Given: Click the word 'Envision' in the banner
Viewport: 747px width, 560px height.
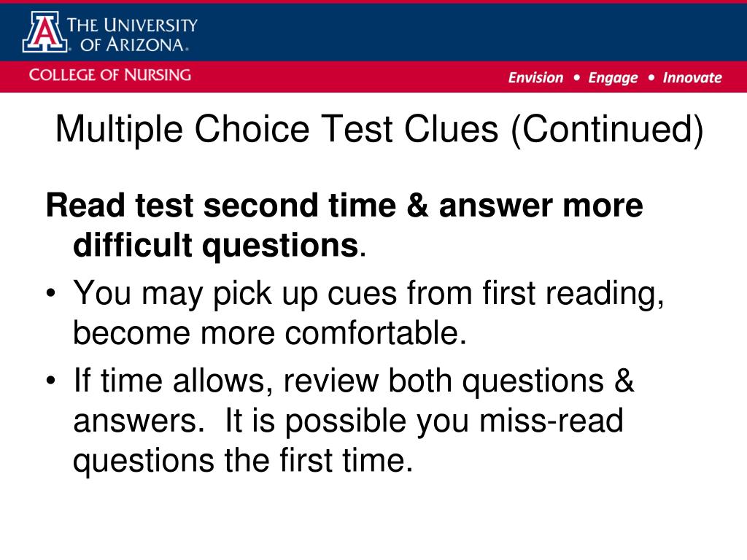Looking at the screenshot, I should (535, 77).
